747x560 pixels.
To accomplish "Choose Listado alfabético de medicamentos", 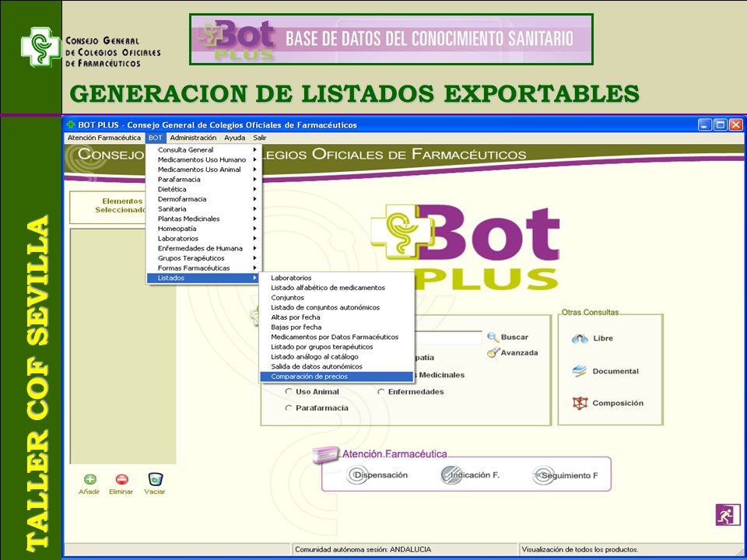I will (x=336, y=288).
